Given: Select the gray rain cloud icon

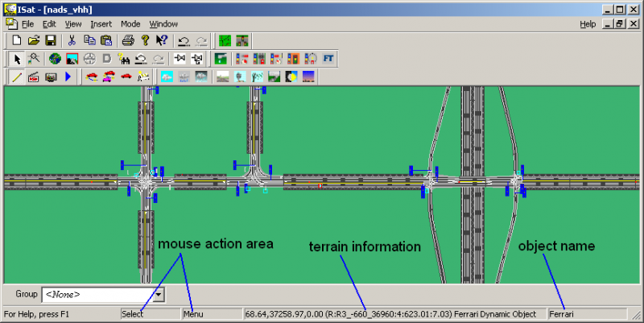Looking at the screenshot, I should pyautogui.click(x=184, y=77).
